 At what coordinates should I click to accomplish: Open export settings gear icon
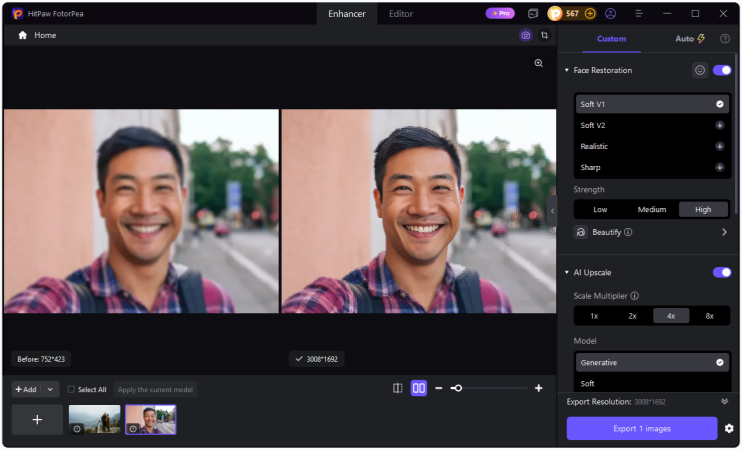coord(729,428)
